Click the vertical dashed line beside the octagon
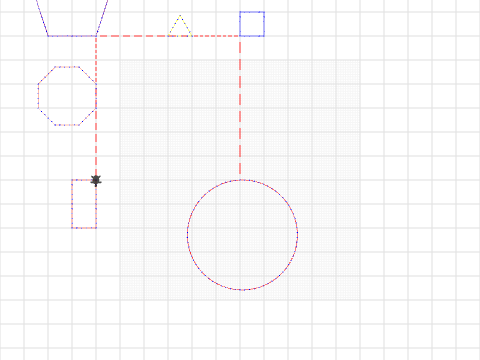The height and width of the screenshot is (360, 480). pos(96,108)
